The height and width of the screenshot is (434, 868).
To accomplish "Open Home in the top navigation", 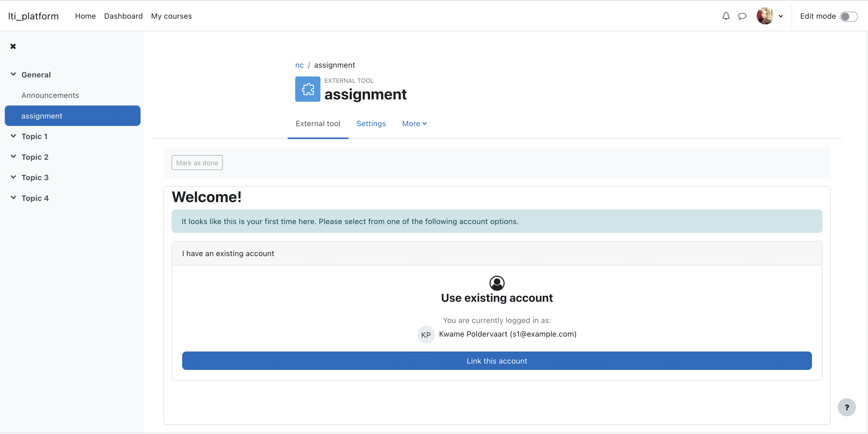I will [x=85, y=16].
